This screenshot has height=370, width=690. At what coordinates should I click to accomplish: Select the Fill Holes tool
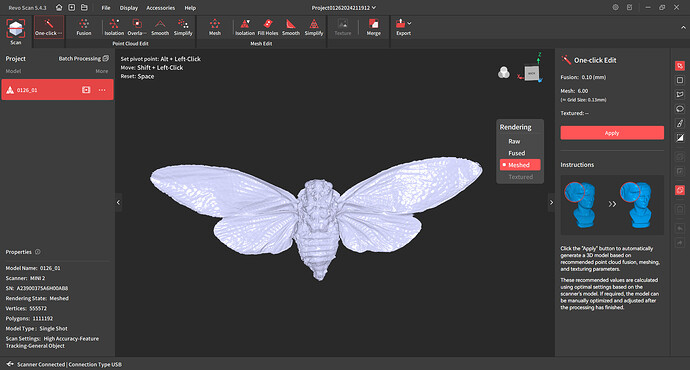[268, 27]
